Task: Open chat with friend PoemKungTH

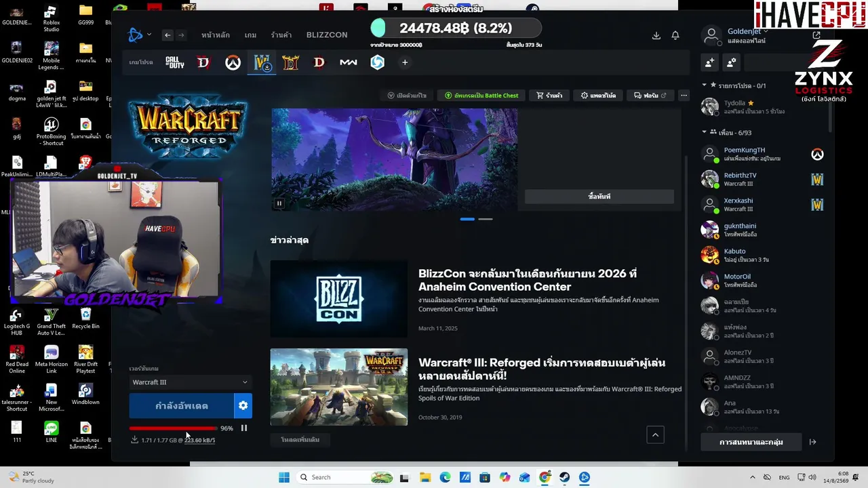Action: pyautogui.click(x=763, y=155)
